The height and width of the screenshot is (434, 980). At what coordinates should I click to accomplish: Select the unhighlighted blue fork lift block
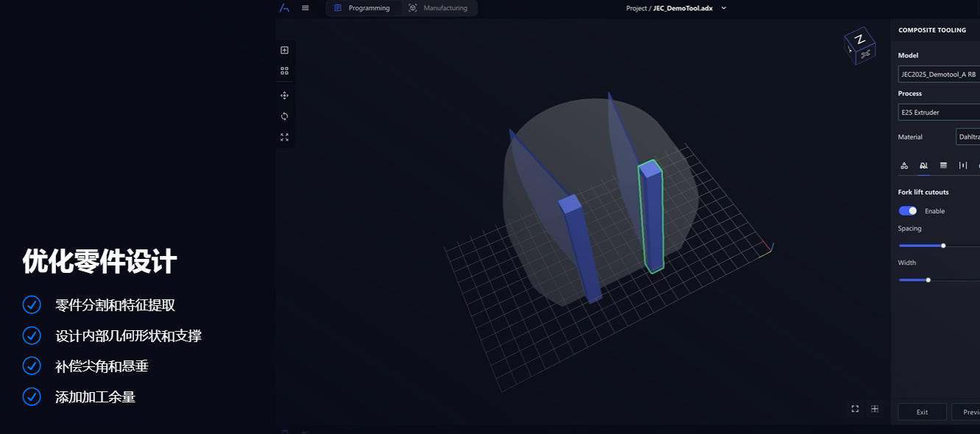pos(582,249)
